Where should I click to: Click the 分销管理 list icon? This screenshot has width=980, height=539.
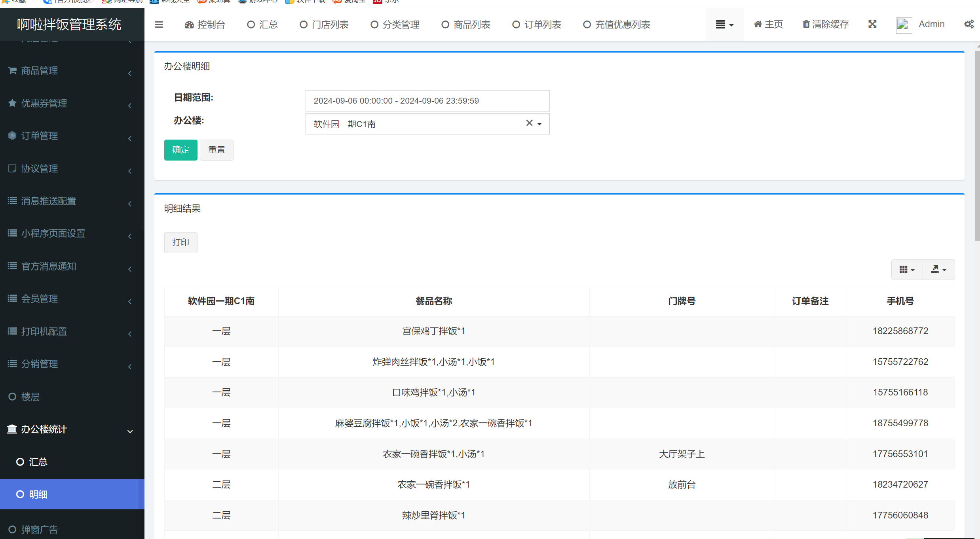coord(12,364)
